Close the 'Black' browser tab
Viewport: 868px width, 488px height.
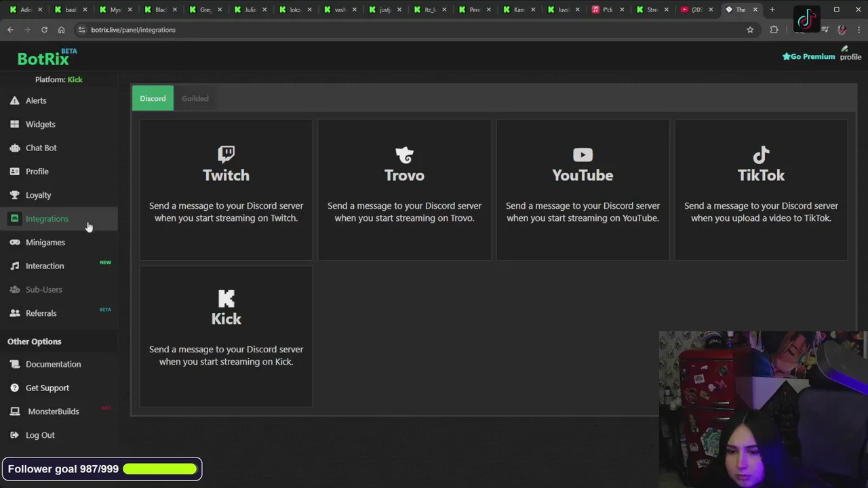(x=174, y=9)
